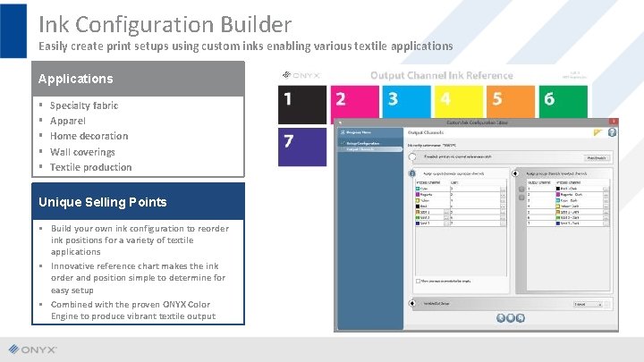The height and width of the screenshot is (362, 644).
Task: Click the Spot 3 blue swatch in process table
Action: click(418, 223)
